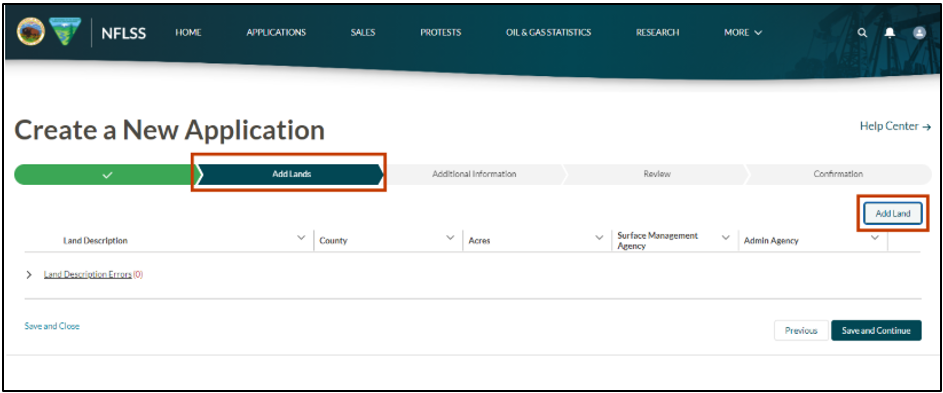This screenshot has width=943, height=393.
Task: Click the Save and Continue button
Action: tap(876, 330)
